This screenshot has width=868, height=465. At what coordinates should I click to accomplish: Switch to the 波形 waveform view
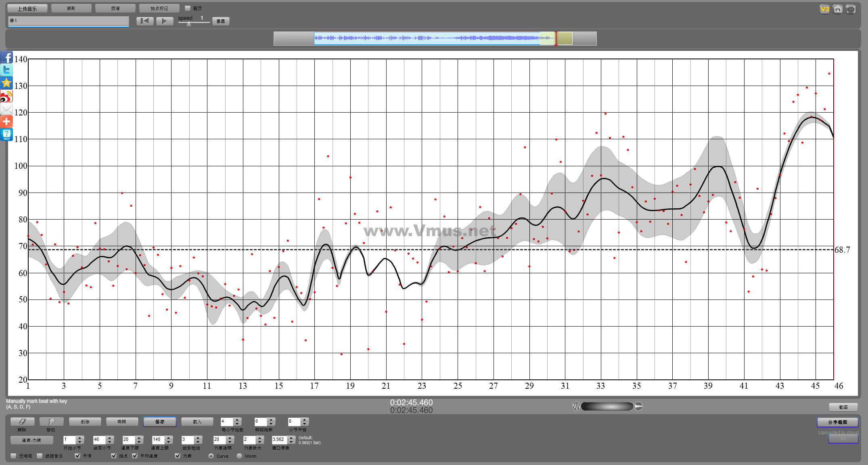tap(71, 8)
